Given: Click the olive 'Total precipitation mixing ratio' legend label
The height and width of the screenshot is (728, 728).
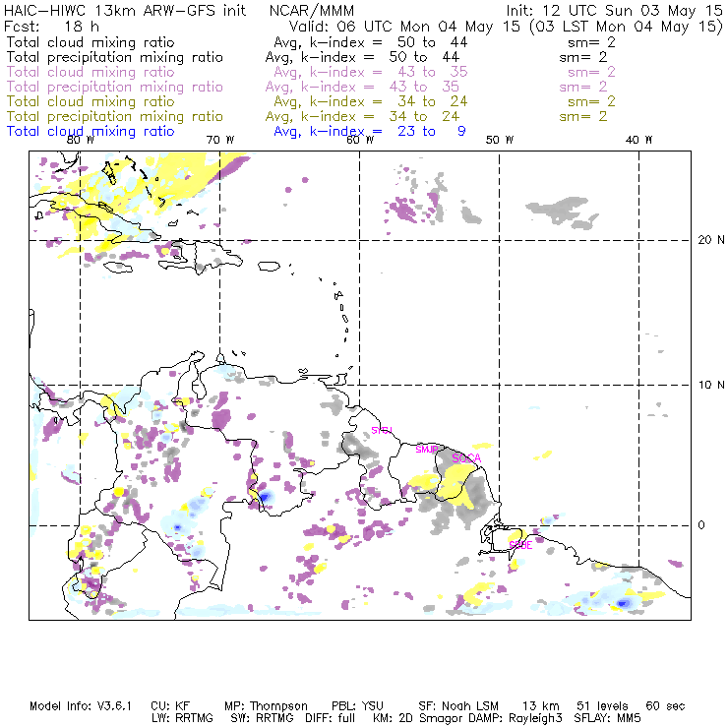Looking at the screenshot, I should tap(115, 116).
